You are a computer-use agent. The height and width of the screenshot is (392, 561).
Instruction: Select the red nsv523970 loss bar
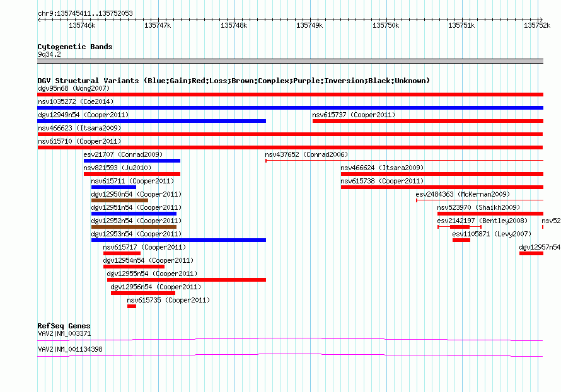pyautogui.click(x=490, y=214)
